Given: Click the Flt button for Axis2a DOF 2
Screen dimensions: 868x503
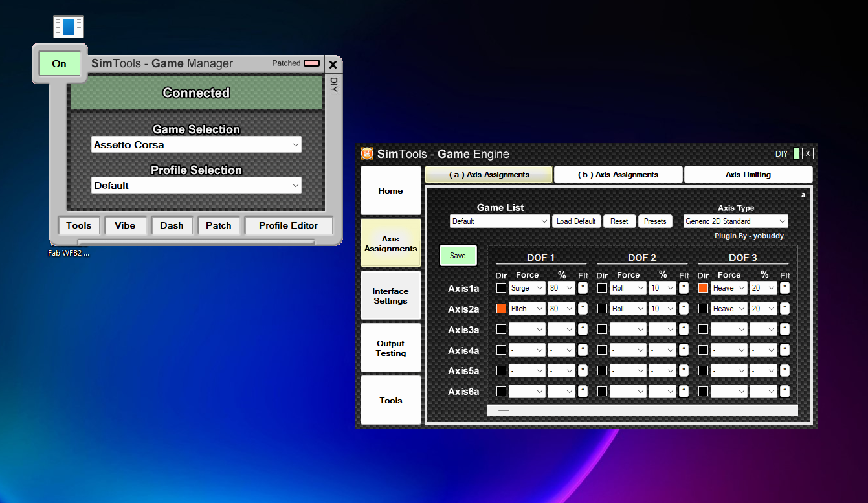Looking at the screenshot, I should click(x=684, y=309).
